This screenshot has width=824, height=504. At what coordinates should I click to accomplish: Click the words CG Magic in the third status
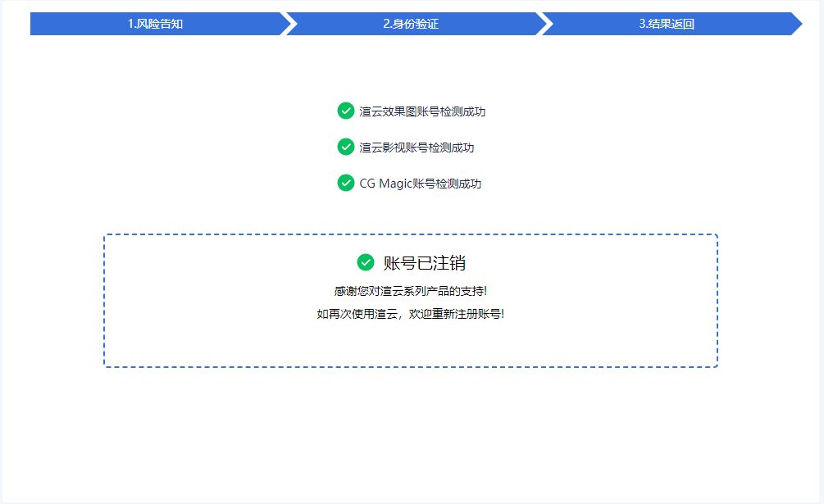[385, 184]
